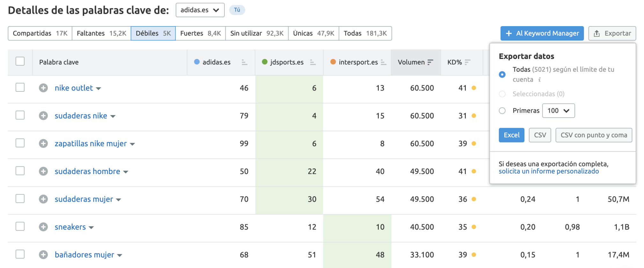Viewport: 644px width, 268px height.
Task: Check the box for zapatillas nike mujer
Action: pos(20,143)
